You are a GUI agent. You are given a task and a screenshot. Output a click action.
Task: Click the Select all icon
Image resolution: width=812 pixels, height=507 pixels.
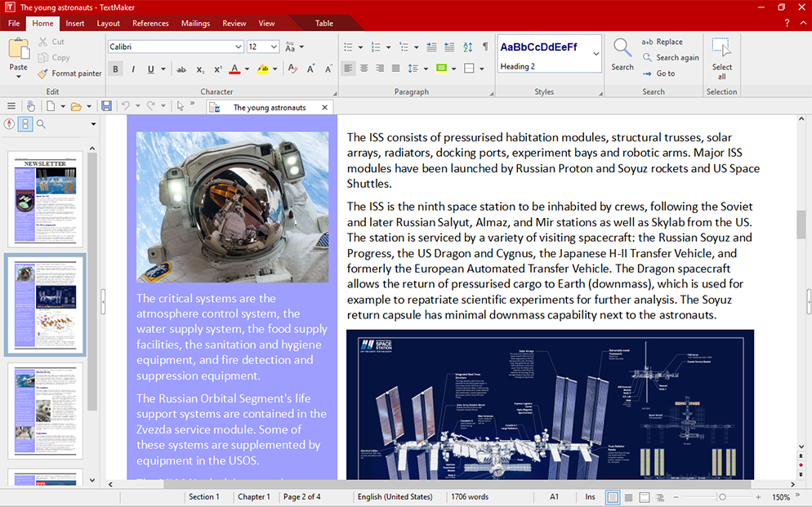point(721,48)
